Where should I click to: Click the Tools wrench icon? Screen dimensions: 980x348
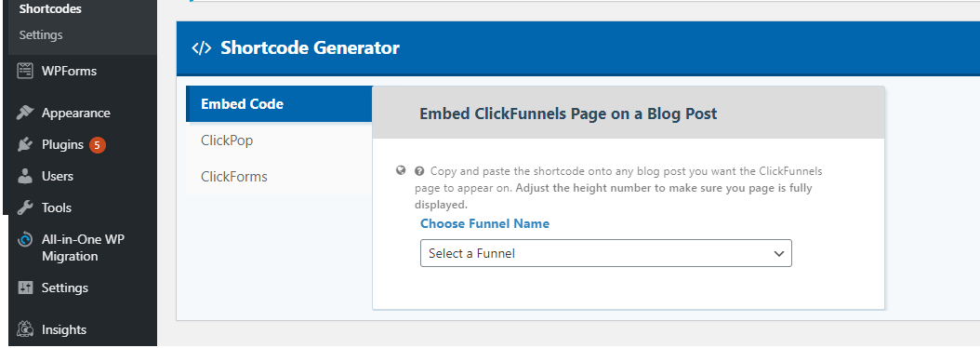pyautogui.click(x=25, y=207)
